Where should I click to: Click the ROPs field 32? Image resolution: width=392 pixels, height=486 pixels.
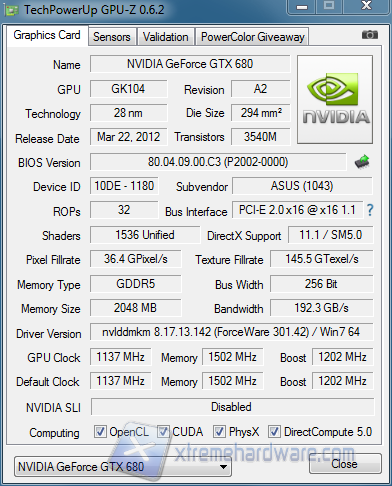124,210
